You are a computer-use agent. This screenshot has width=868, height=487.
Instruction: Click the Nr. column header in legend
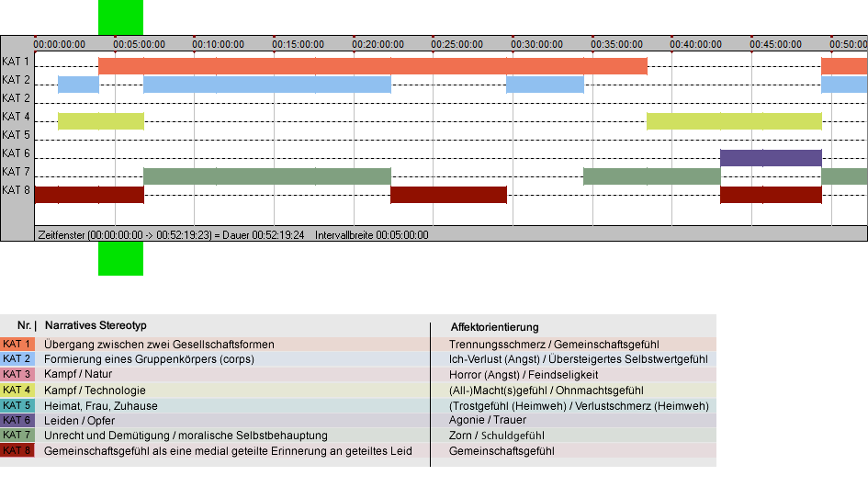tap(27, 326)
